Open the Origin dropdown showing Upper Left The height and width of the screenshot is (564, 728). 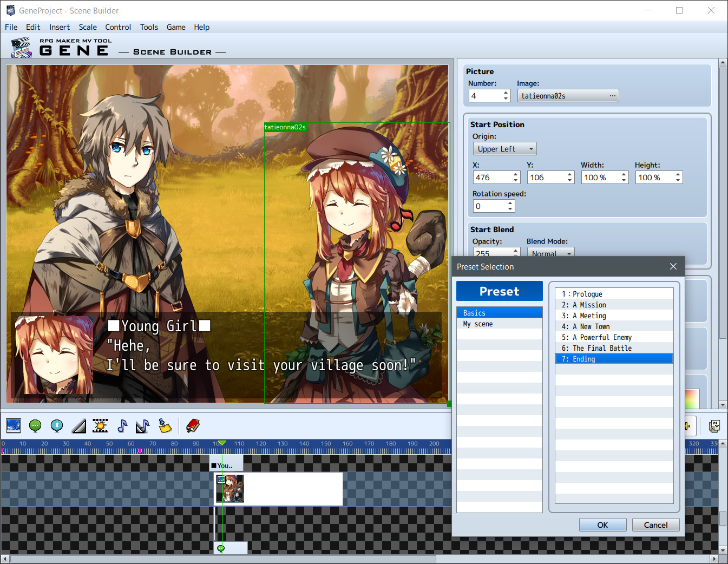pyautogui.click(x=504, y=148)
